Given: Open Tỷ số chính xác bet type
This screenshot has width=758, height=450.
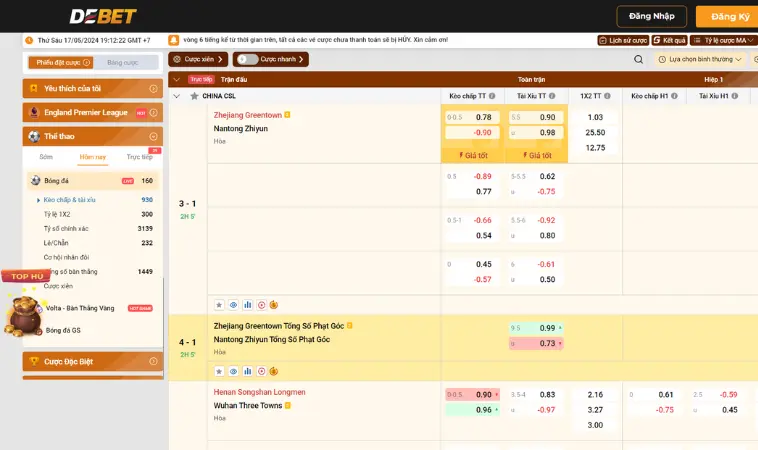Looking at the screenshot, I should [66, 228].
